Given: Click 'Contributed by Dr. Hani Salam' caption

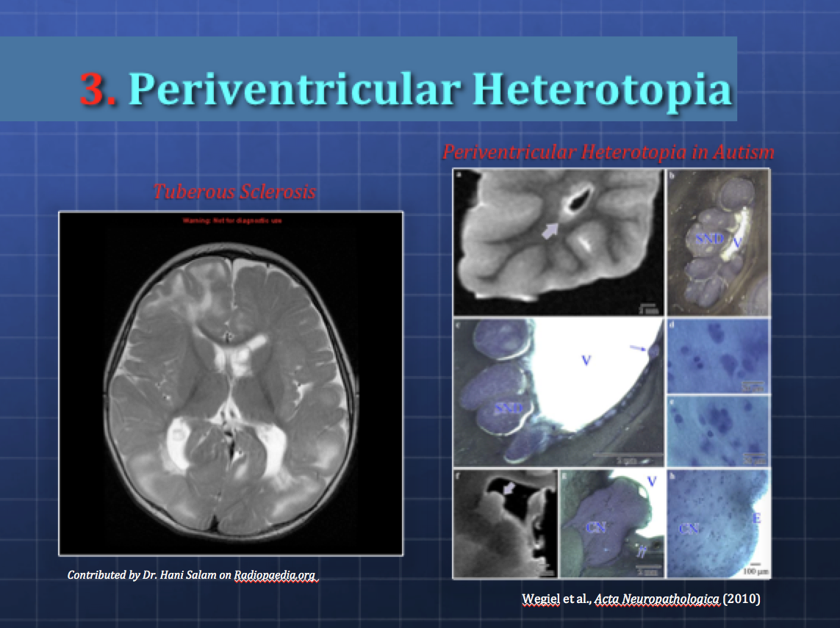Looking at the screenshot, I should [x=149, y=575].
